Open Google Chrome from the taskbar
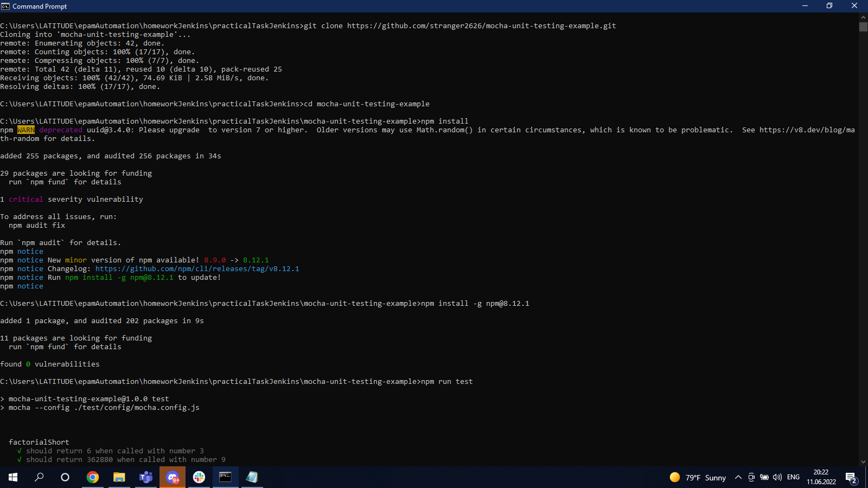Viewport: 868px width, 488px height. tap(93, 477)
